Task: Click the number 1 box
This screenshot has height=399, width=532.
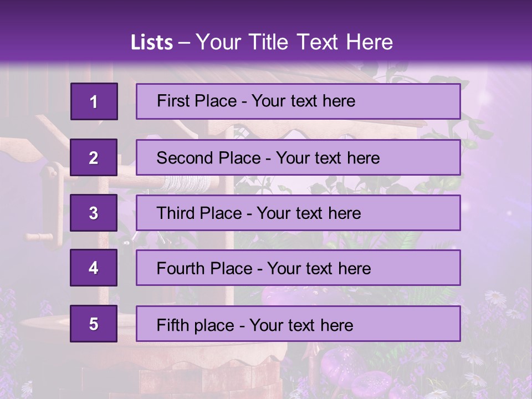Action: click(94, 101)
